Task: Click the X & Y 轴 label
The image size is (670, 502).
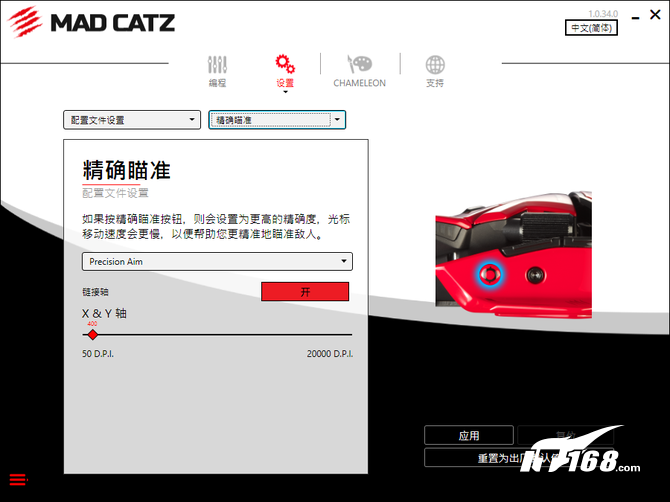Action: click(104, 313)
